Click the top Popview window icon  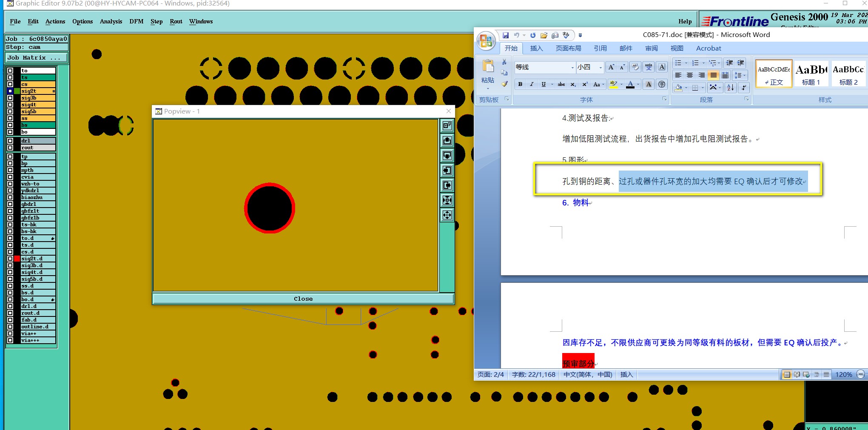coord(447,125)
